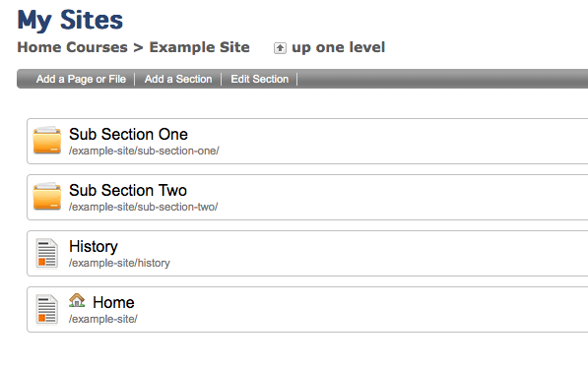Click the Home page document icon

coord(47,309)
